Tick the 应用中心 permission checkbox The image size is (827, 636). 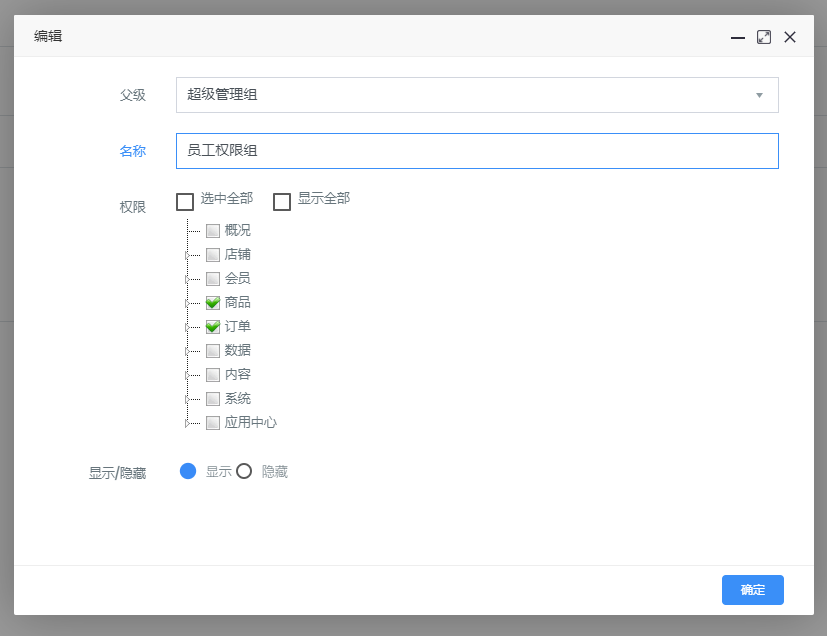[x=213, y=423]
